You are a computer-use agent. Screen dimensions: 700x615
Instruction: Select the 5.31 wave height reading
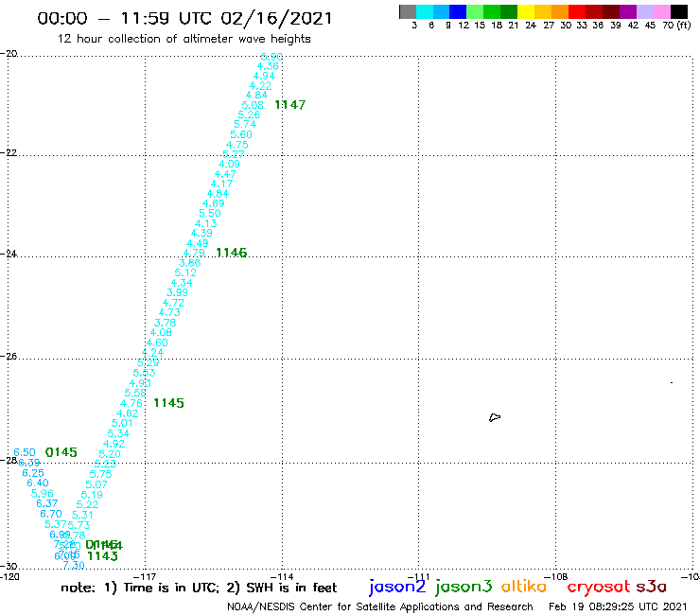82,515
